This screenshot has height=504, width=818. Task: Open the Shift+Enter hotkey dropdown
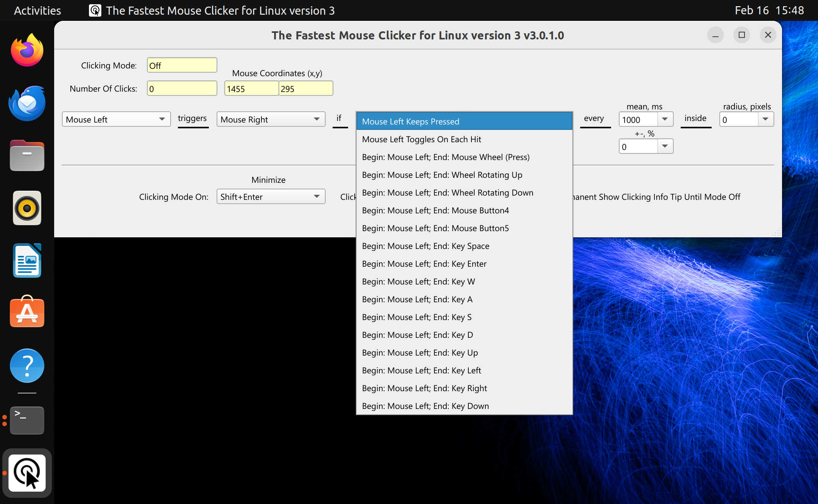coord(270,196)
